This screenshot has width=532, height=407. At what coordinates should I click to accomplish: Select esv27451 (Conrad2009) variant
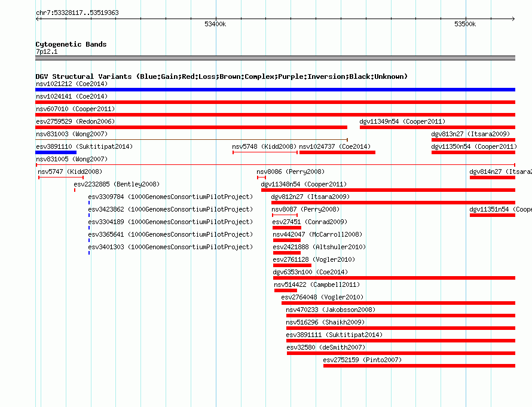310,222
